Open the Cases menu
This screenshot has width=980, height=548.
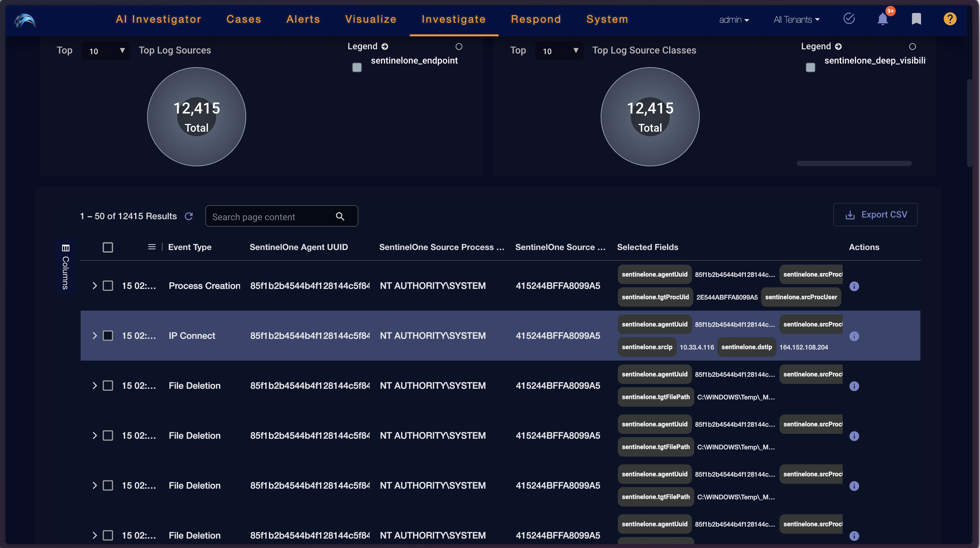point(244,19)
